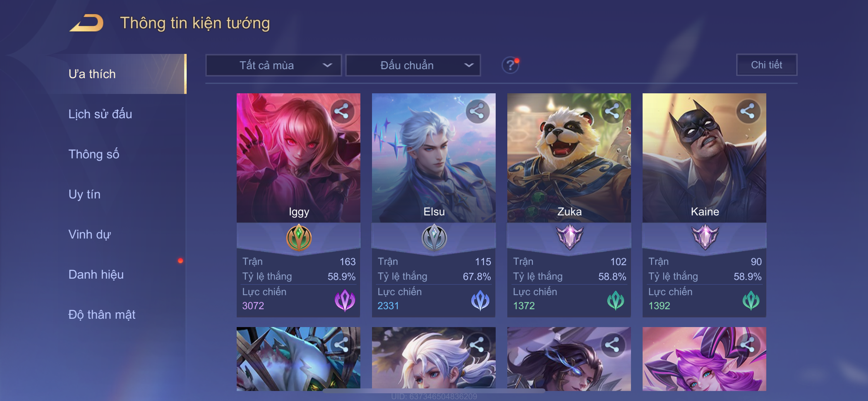The image size is (868, 401).
Task: Open the question mark help icon
Action: pyautogui.click(x=510, y=65)
